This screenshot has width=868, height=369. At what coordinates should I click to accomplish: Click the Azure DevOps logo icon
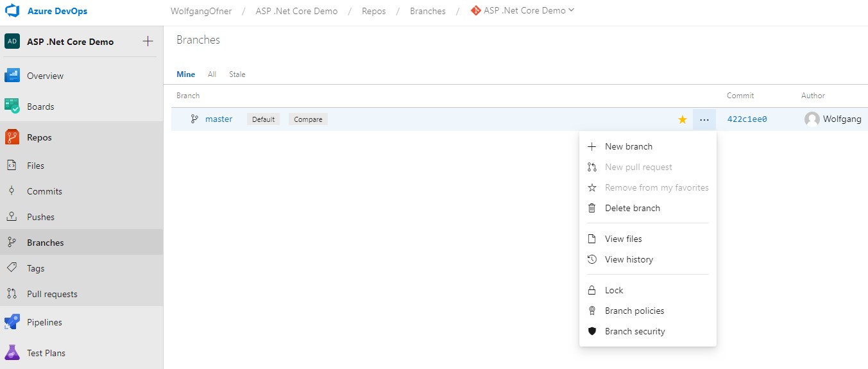pyautogui.click(x=14, y=12)
